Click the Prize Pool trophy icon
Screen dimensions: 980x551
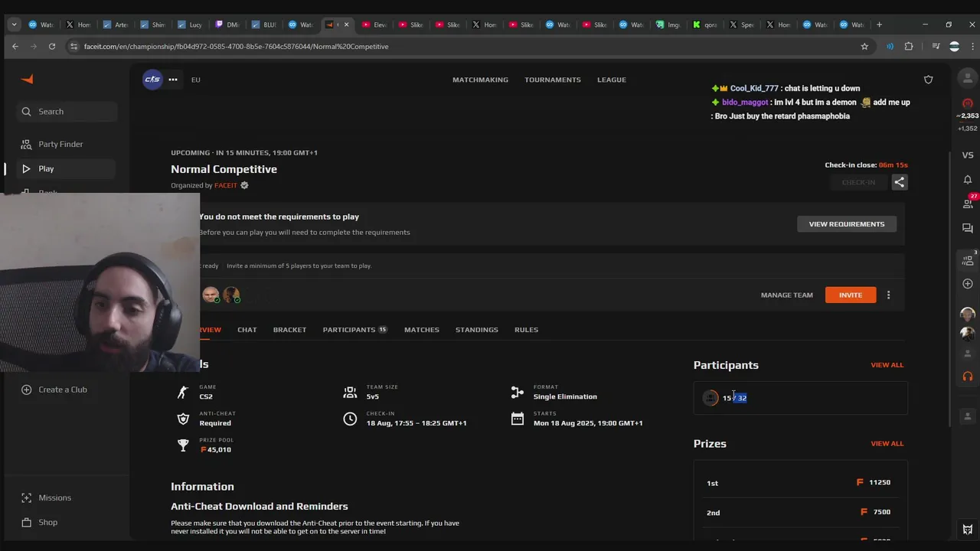pos(183,445)
